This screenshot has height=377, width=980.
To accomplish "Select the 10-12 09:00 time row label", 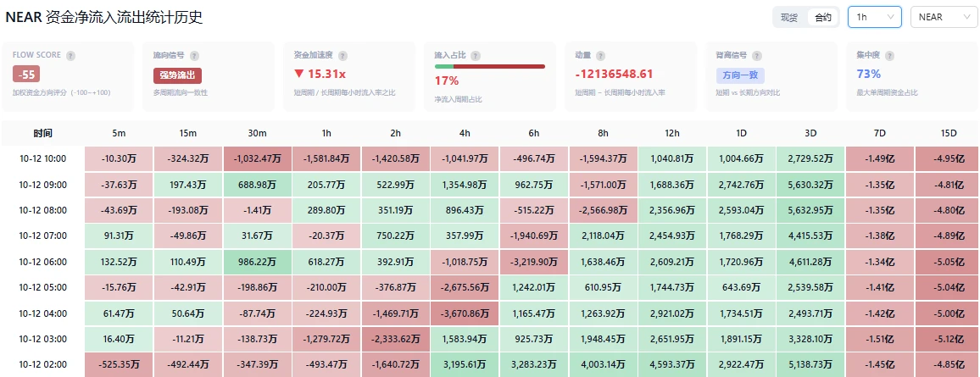I will click(42, 184).
